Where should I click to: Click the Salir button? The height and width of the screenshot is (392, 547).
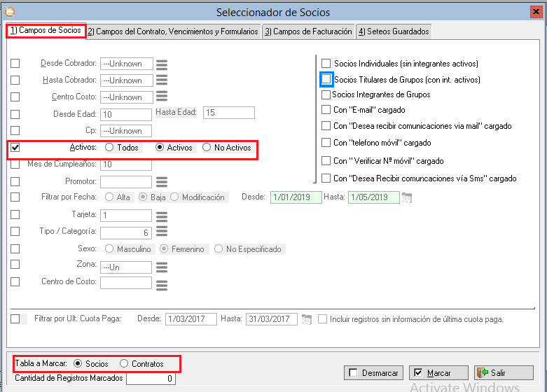click(503, 373)
